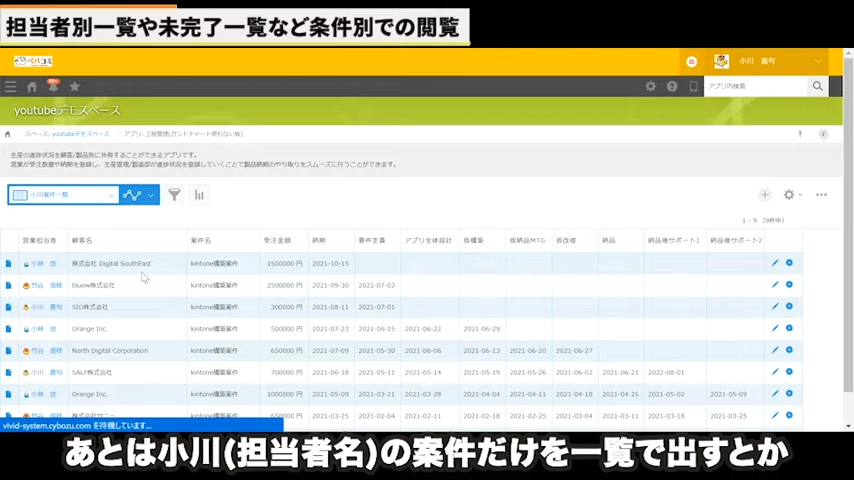Viewport: 854px width, 480px height.
Task: Open header administration gear icon
Action: point(650,86)
